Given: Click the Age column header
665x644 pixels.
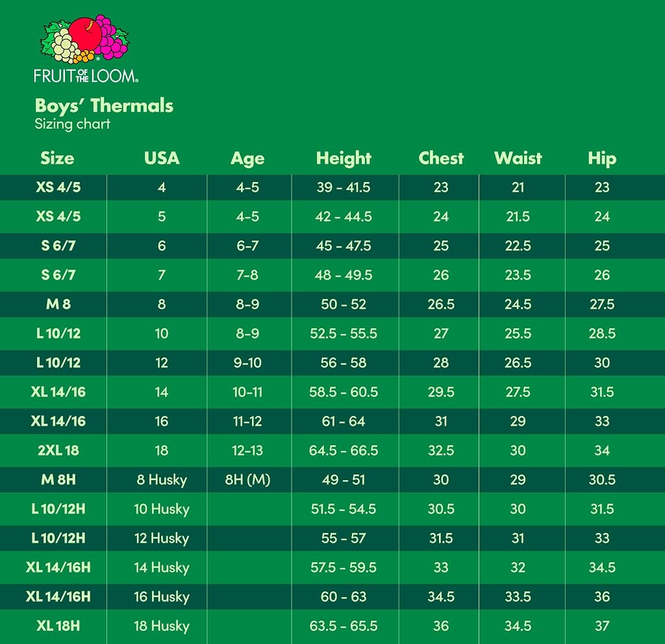Looking at the screenshot, I should click(x=247, y=159).
